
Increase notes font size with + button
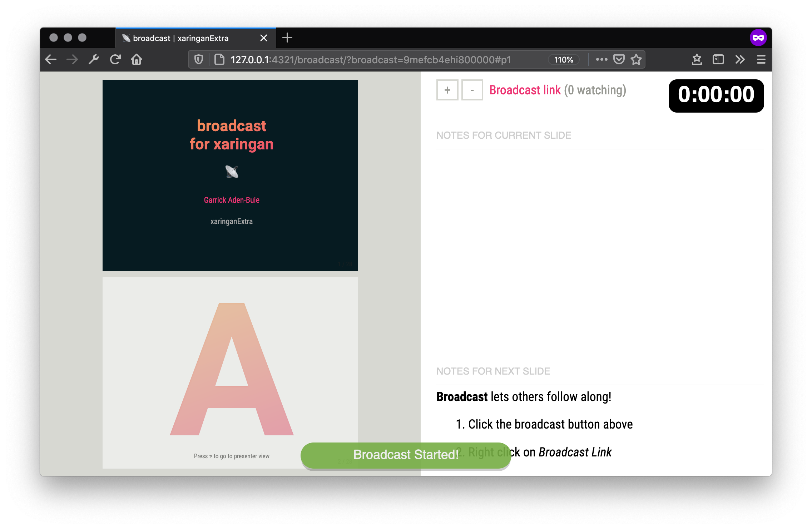(447, 90)
